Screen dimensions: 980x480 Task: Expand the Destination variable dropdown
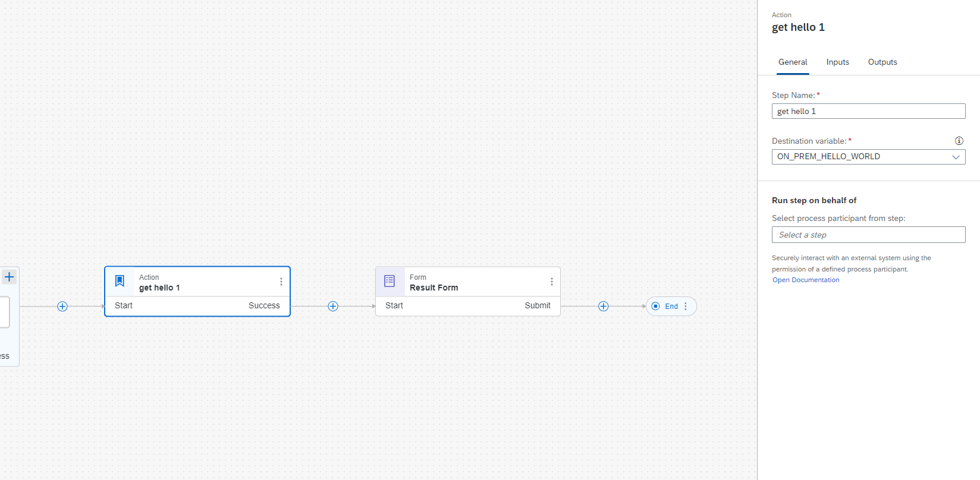coord(956,157)
